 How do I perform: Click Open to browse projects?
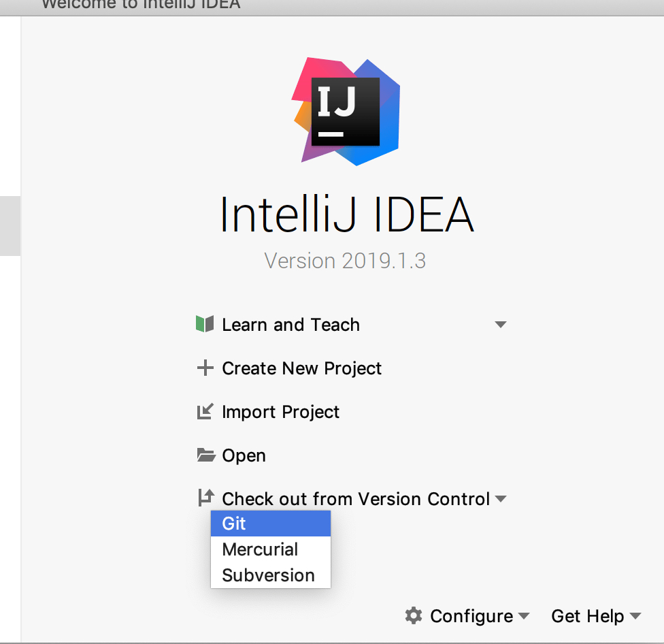pyautogui.click(x=244, y=455)
